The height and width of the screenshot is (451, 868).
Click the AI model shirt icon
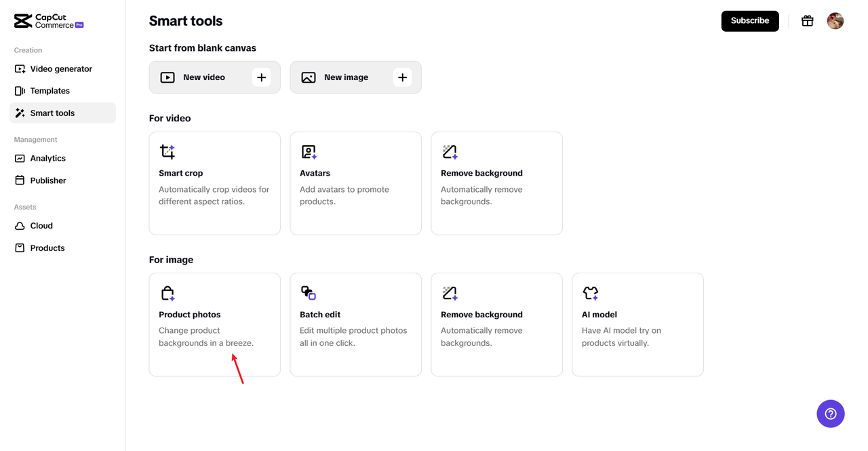[x=591, y=293]
